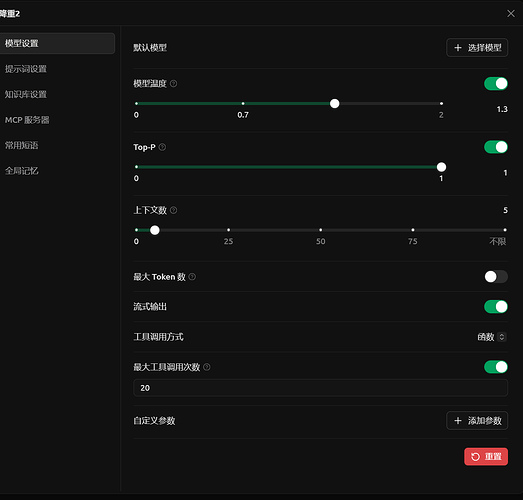
Task: Click the temperature value 1.3
Action: [502, 109]
